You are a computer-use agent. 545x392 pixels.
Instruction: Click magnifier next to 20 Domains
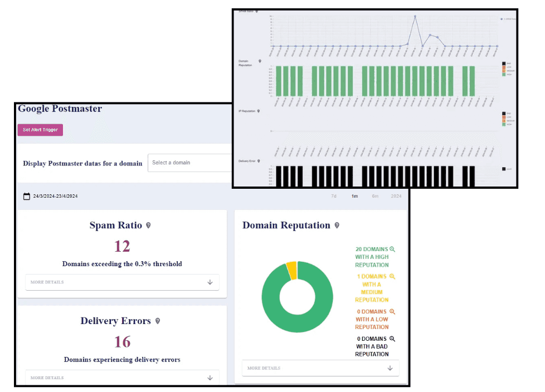[392, 249]
